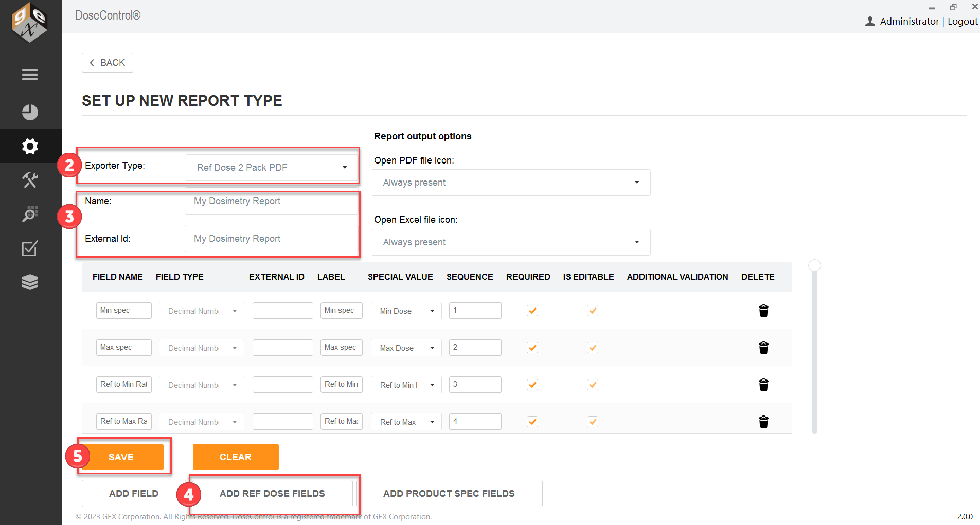Toggle Required checkbox for Ref to Min row
Viewport: 980px width, 525px height.
(x=532, y=385)
